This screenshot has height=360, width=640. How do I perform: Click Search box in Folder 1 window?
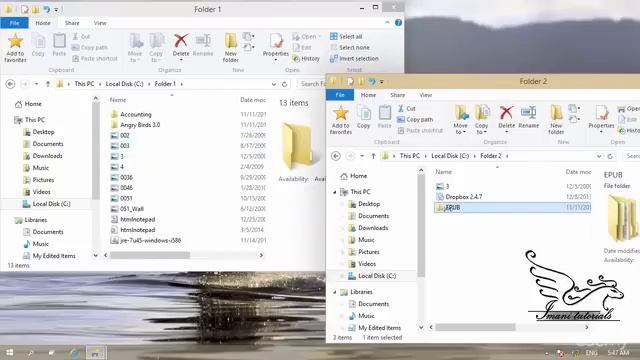311,84
